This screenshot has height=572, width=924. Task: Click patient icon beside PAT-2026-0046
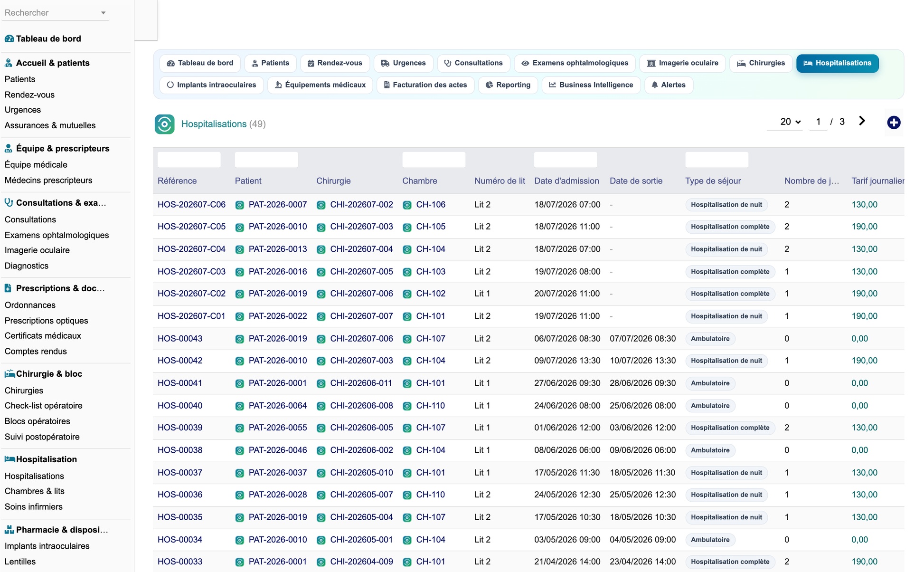click(x=240, y=451)
